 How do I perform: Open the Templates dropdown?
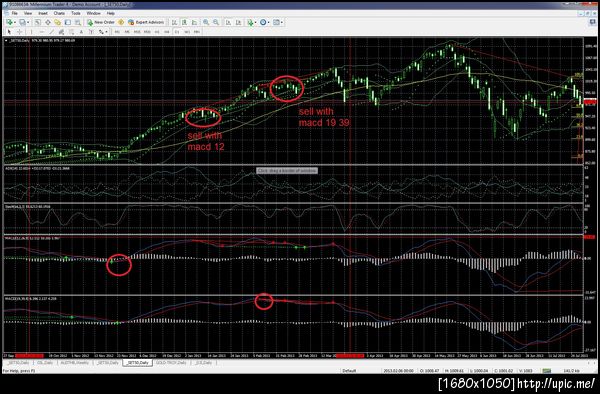tap(278, 22)
